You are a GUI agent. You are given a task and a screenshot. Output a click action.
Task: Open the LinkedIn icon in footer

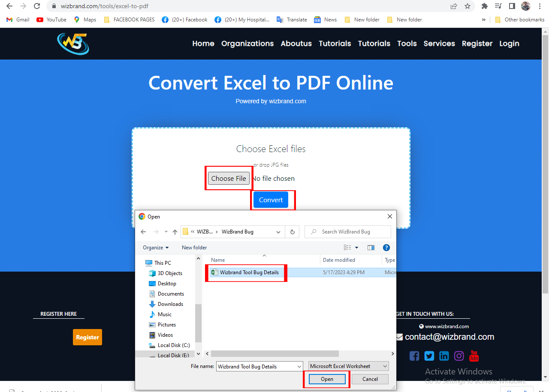click(x=444, y=356)
